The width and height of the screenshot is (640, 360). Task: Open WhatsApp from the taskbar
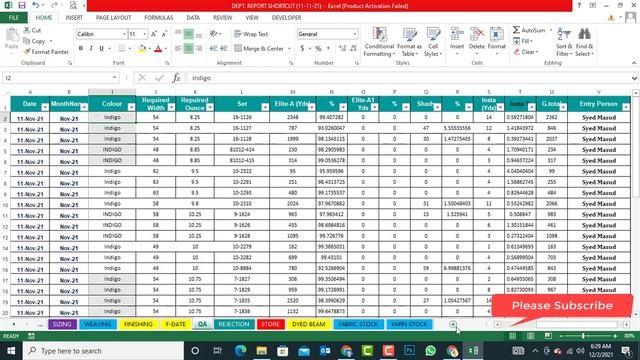(430, 351)
